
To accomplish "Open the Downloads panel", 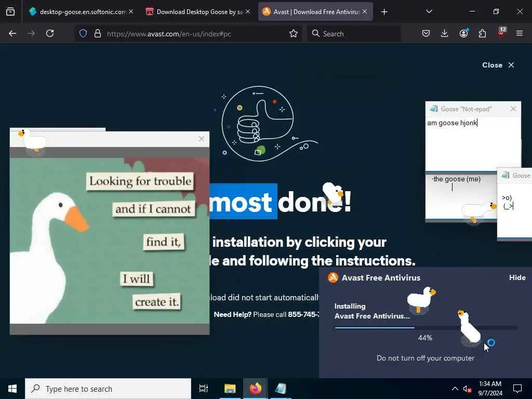I will click(x=445, y=33).
